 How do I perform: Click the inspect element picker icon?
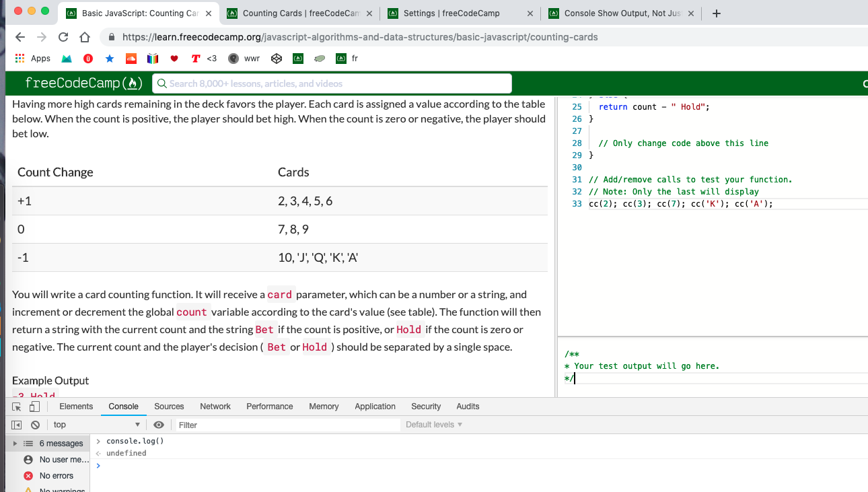[17, 407]
